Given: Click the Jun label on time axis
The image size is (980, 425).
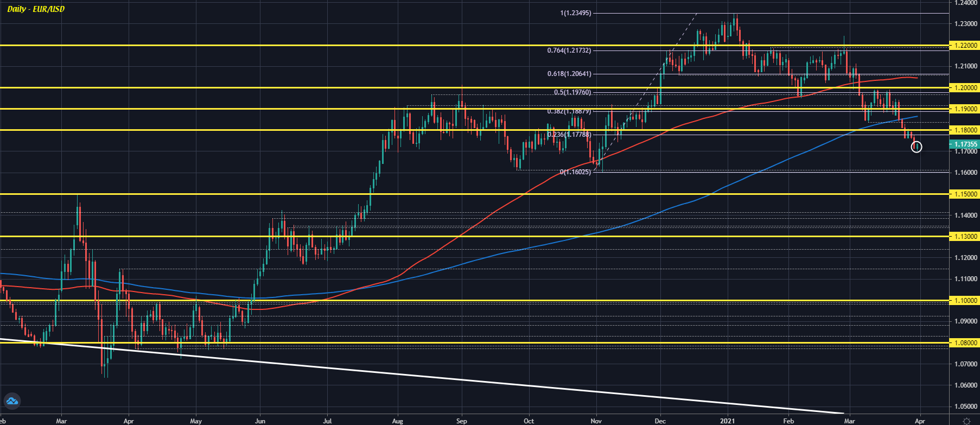Looking at the screenshot, I should (x=260, y=421).
